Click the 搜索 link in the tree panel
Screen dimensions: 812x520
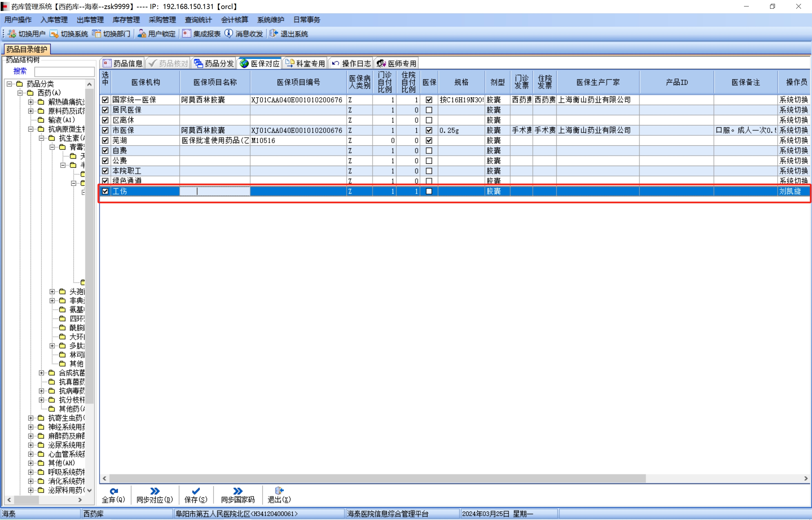[20, 71]
